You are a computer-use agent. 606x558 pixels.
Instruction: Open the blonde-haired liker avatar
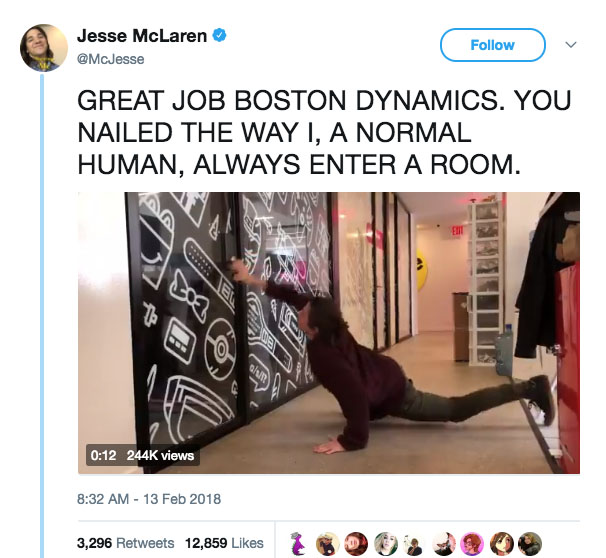pos(385,543)
